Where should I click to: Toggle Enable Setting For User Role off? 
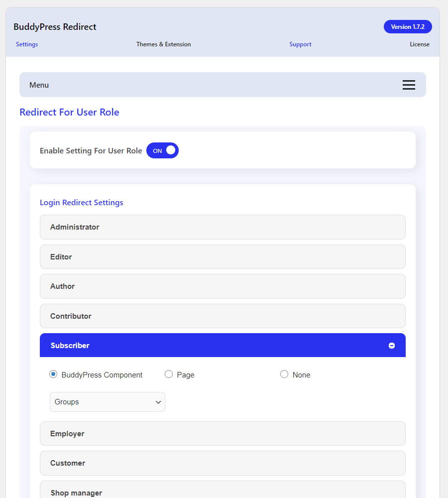click(x=162, y=150)
